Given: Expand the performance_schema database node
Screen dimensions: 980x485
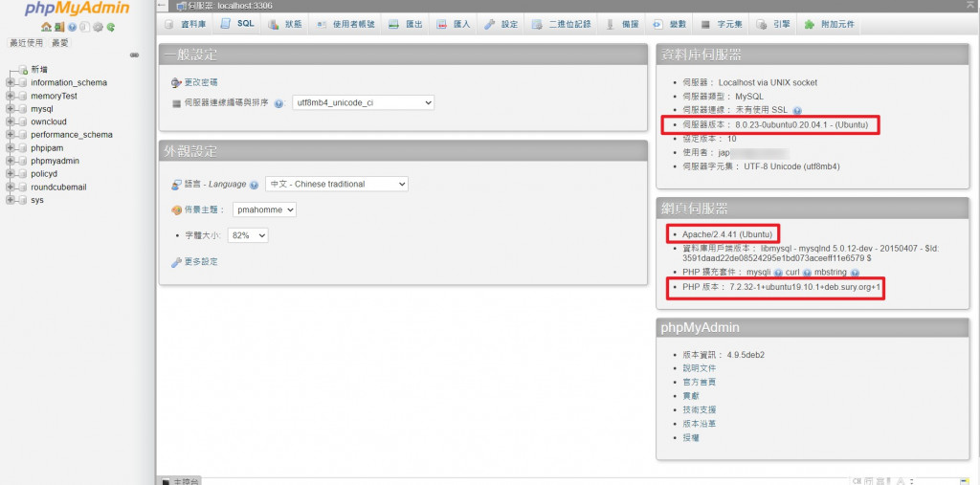Looking at the screenshot, I should (10, 135).
